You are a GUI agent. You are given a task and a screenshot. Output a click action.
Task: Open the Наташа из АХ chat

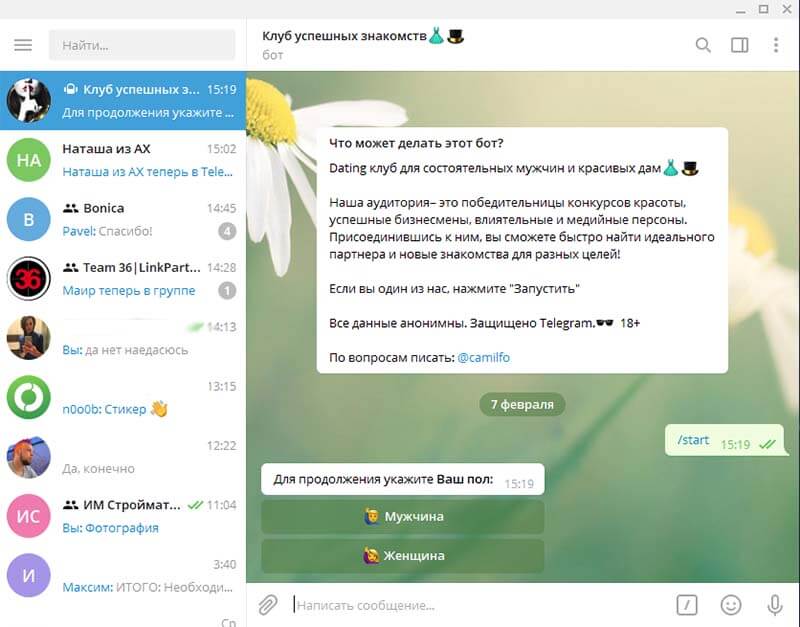pyautogui.click(x=123, y=160)
